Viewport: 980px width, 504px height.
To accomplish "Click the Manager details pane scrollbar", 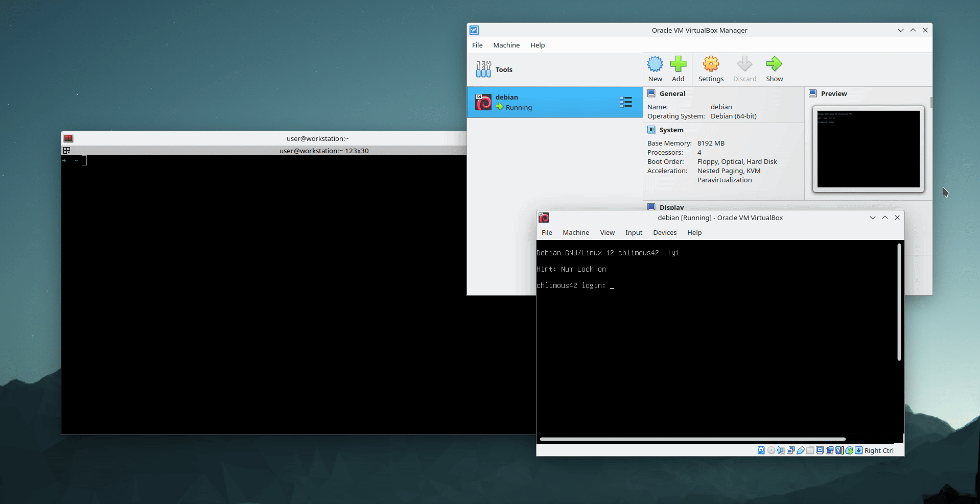I will click(x=931, y=102).
